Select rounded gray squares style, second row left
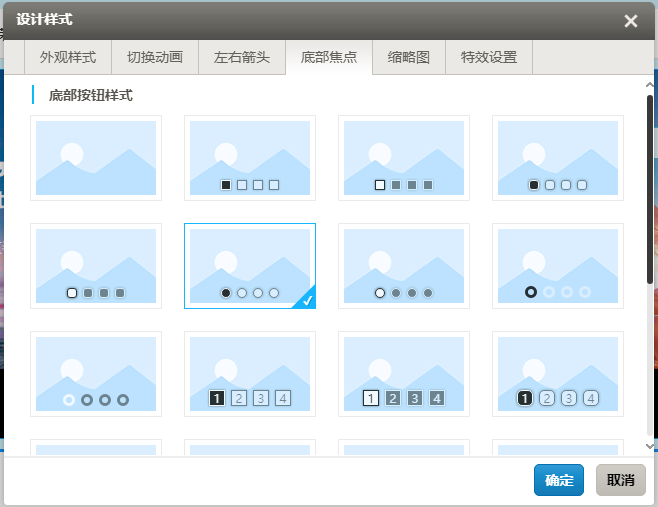The height and width of the screenshot is (507, 658). pos(96,266)
